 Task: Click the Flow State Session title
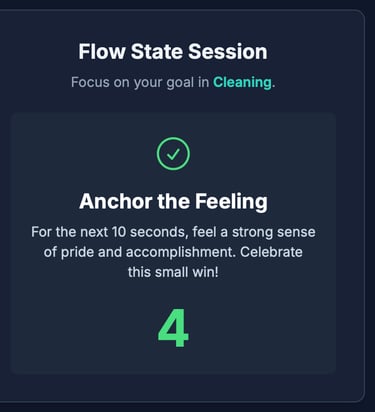click(173, 52)
